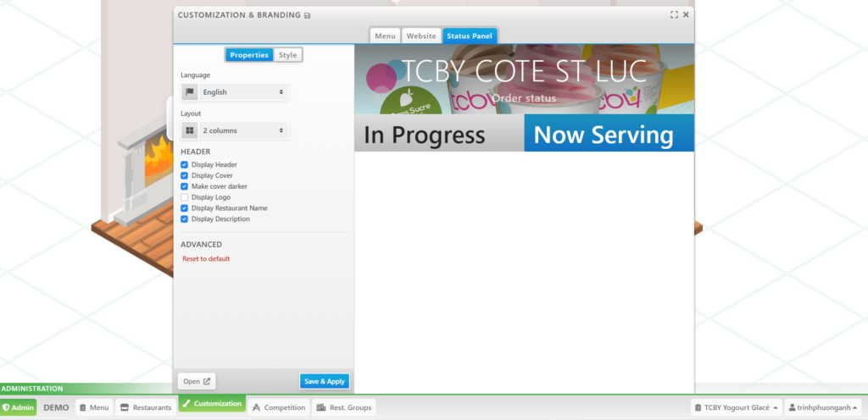
Task: Click the Save & Apply button
Action: tap(324, 381)
